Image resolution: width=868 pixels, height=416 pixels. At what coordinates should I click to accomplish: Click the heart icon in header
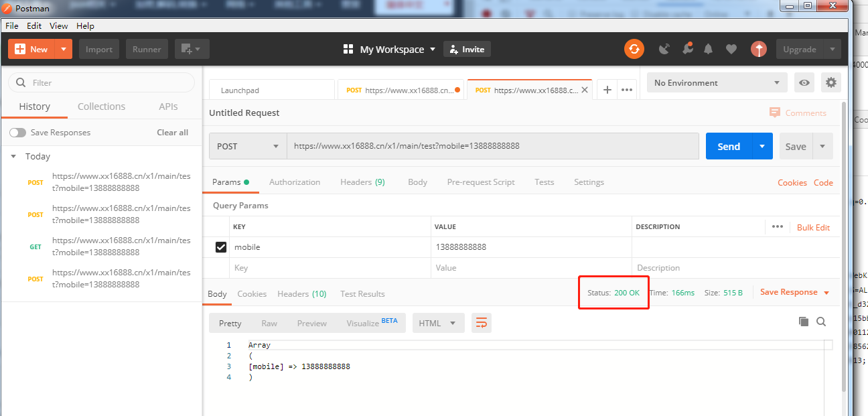[731, 49]
